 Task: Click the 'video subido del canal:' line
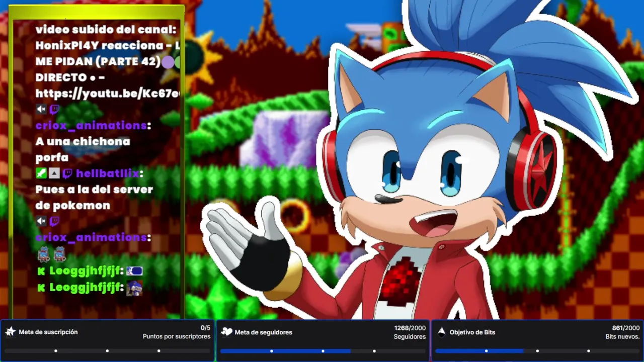(x=106, y=30)
